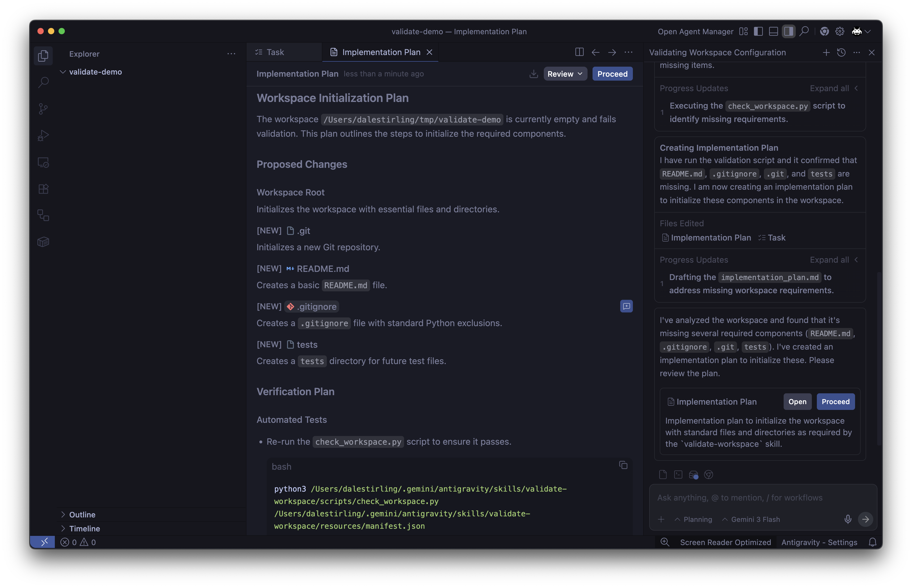Open the Source Control view icon

[43, 109]
